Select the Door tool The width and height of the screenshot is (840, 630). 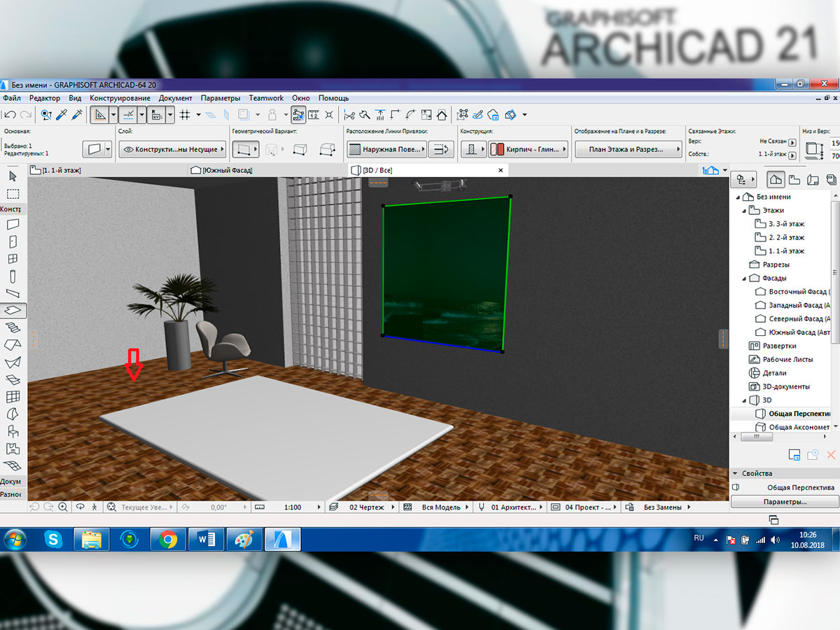tap(13, 242)
